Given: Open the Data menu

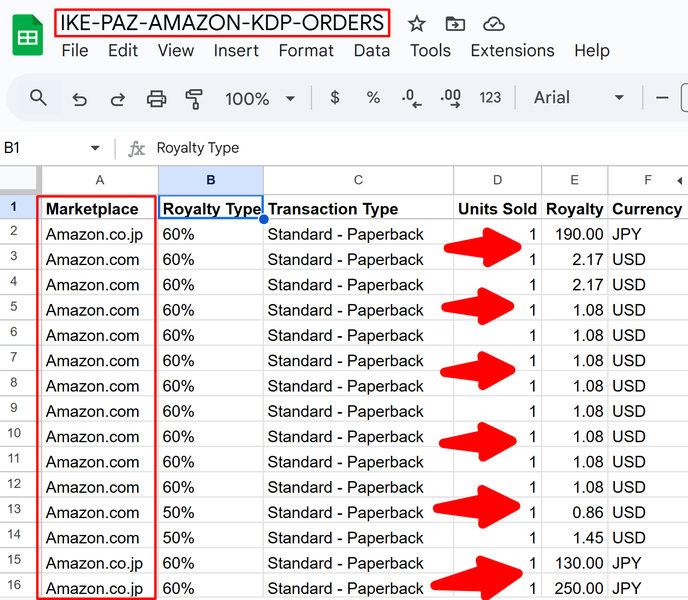Looking at the screenshot, I should click(371, 50).
